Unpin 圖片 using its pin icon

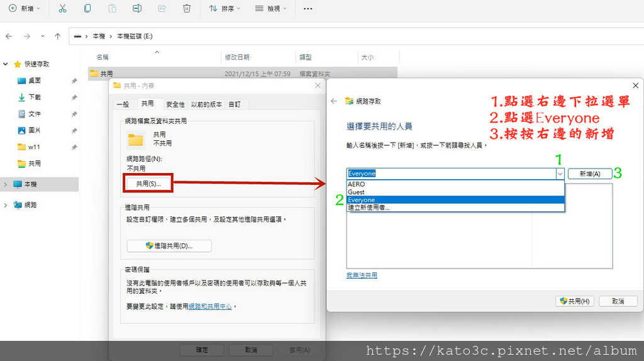[74, 131]
